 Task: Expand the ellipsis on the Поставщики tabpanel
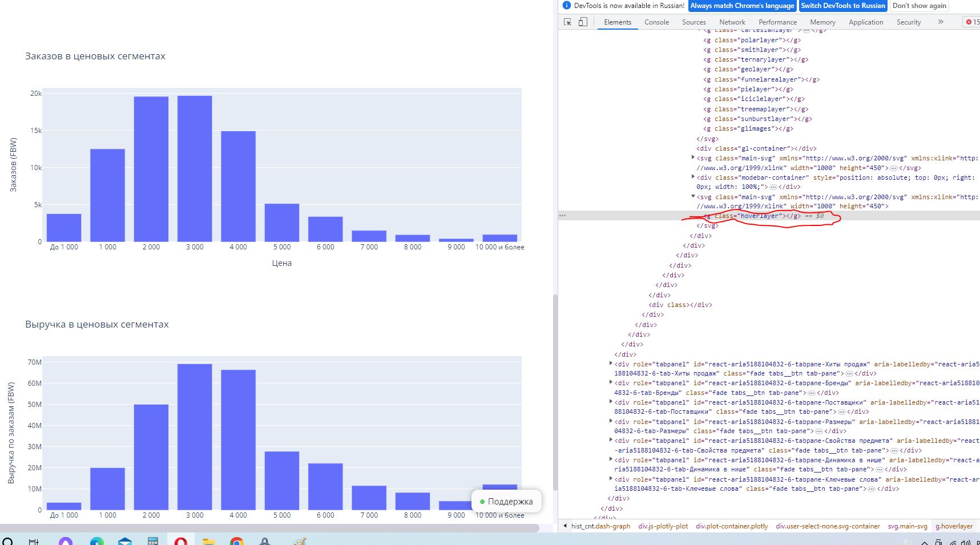pyautogui.click(x=841, y=411)
